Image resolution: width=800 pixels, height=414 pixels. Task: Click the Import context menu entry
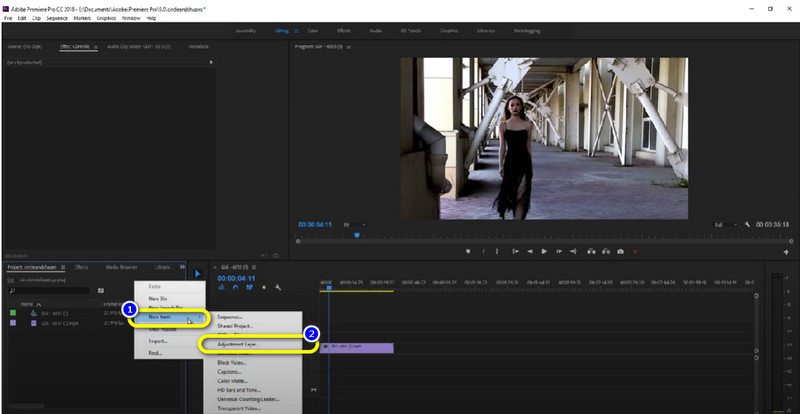tap(158, 341)
